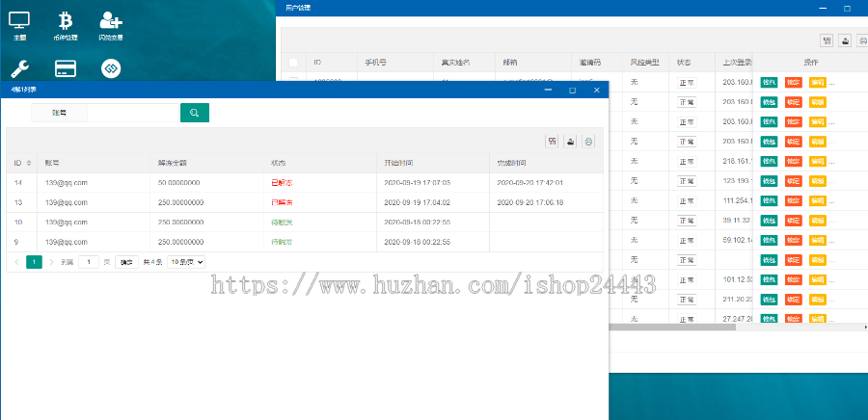Click print icon in 用户管理 window
The height and width of the screenshot is (420, 868).
tap(862, 40)
